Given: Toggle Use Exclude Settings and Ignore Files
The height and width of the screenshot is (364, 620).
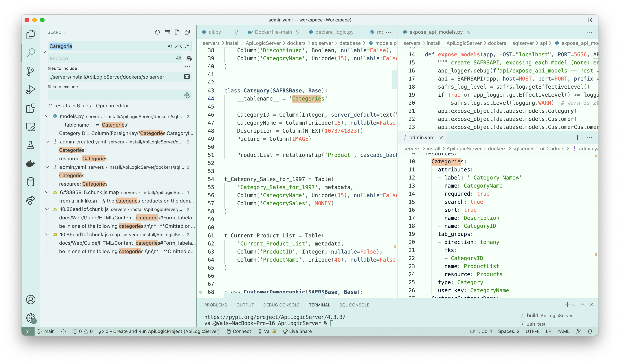Looking at the screenshot, I should [187, 95].
